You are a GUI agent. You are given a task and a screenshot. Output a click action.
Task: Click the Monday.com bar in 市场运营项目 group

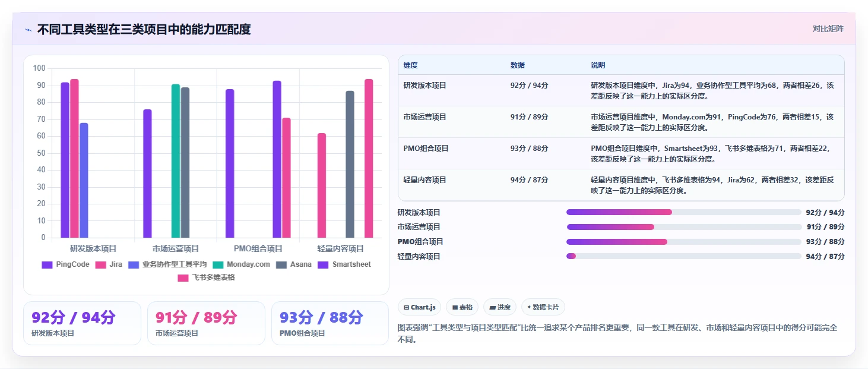[x=176, y=161]
